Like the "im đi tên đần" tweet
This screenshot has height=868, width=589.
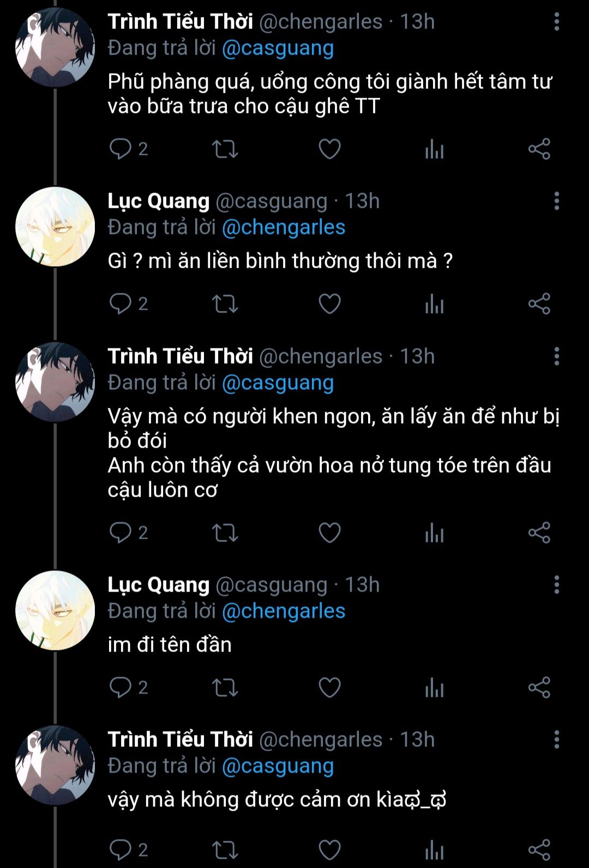pyautogui.click(x=329, y=688)
